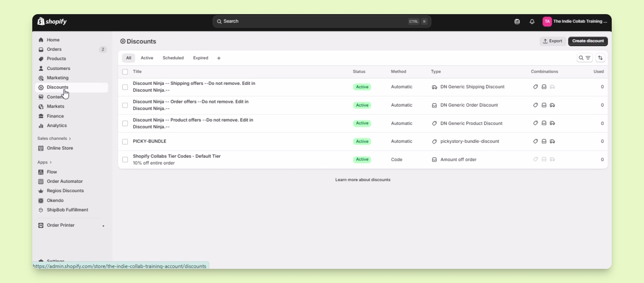Click the Create discount button
644x283 pixels.
pyautogui.click(x=588, y=41)
